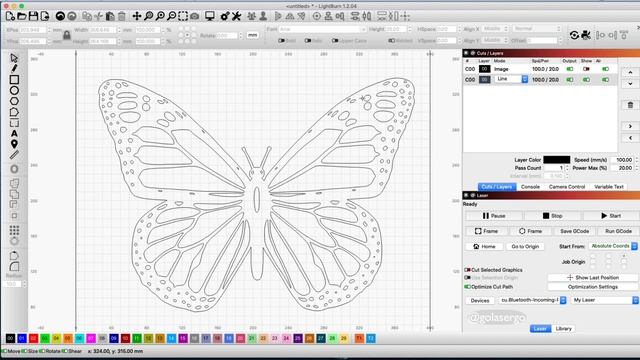Pick the red 02 palette swatch
The height and width of the screenshot is (360, 640).
tap(33, 338)
